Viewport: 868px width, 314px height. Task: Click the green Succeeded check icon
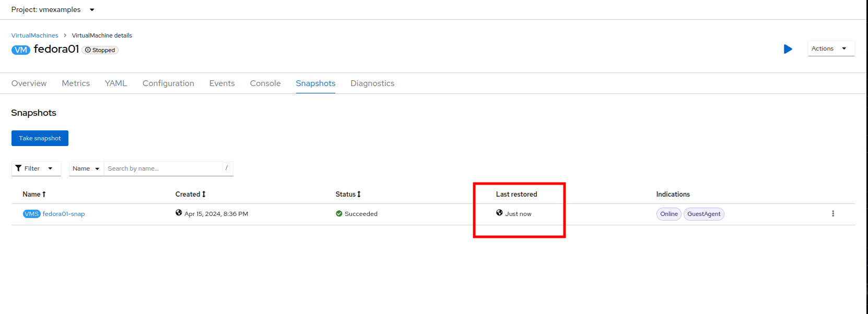click(x=339, y=214)
